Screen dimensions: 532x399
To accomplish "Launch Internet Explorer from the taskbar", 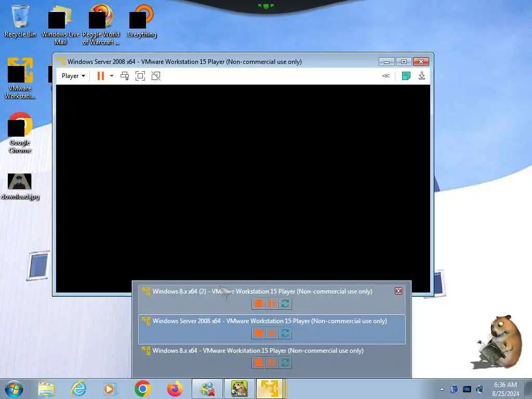I will coord(78,389).
